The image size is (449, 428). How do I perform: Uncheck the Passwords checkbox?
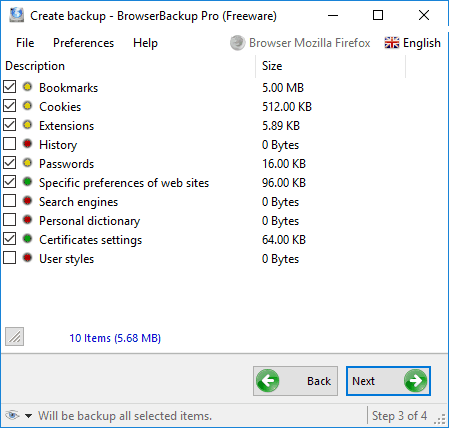pyautogui.click(x=10, y=163)
